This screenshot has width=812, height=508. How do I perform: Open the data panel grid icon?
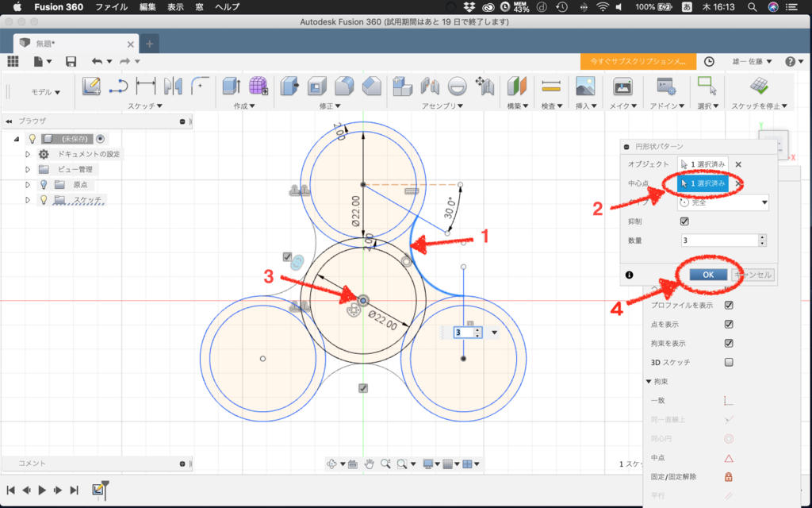point(13,61)
